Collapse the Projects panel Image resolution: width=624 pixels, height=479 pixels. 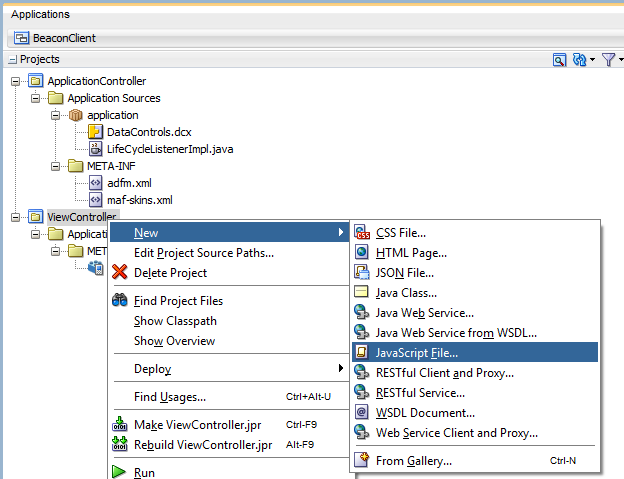[x=13, y=60]
